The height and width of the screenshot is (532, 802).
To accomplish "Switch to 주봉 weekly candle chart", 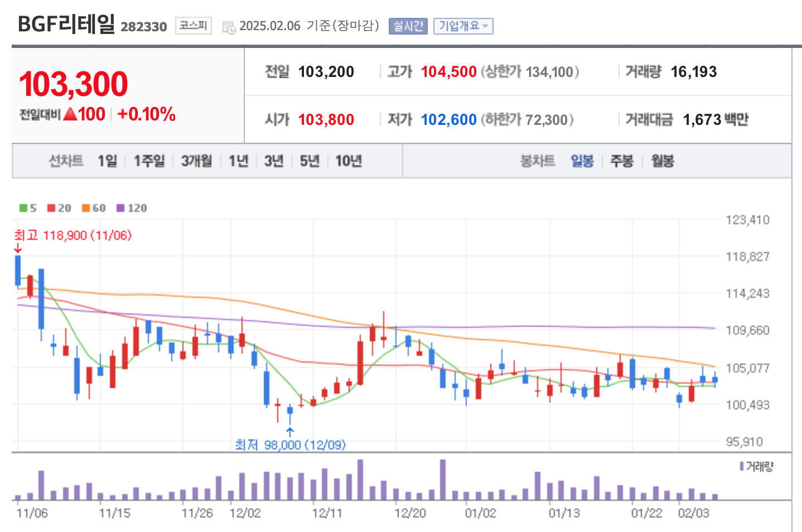I will 622,161.
